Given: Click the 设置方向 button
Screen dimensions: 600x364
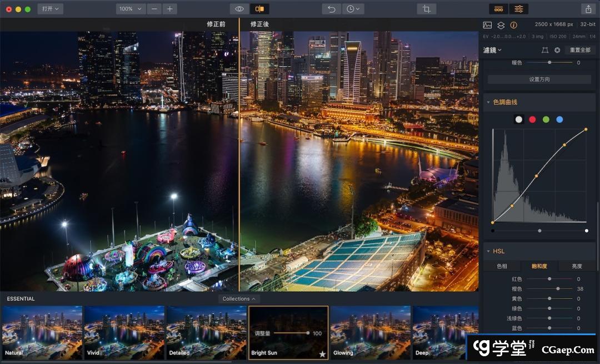Looking at the screenshot, I should tap(539, 79).
